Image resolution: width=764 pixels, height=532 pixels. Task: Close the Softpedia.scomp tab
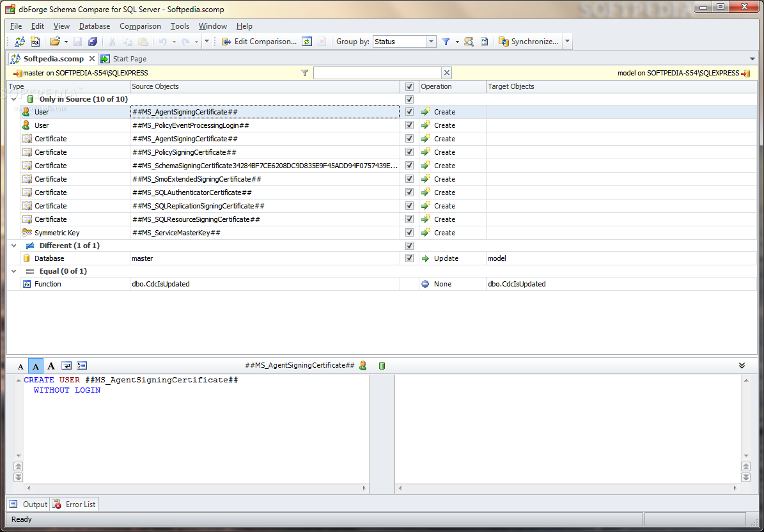(92, 58)
